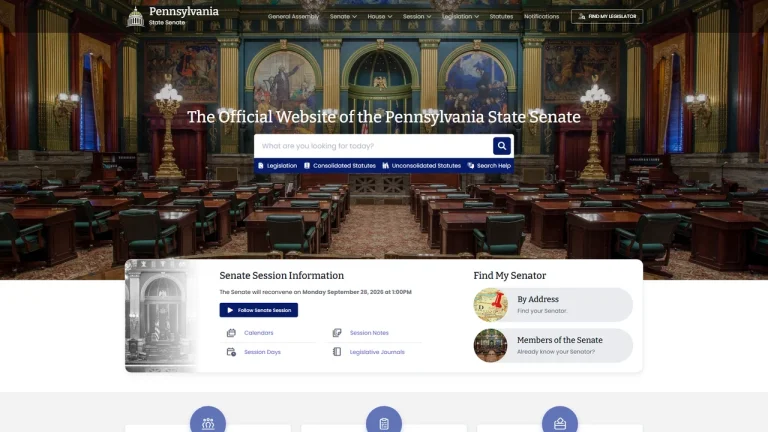Click the map pin By Address image

point(490,305)
